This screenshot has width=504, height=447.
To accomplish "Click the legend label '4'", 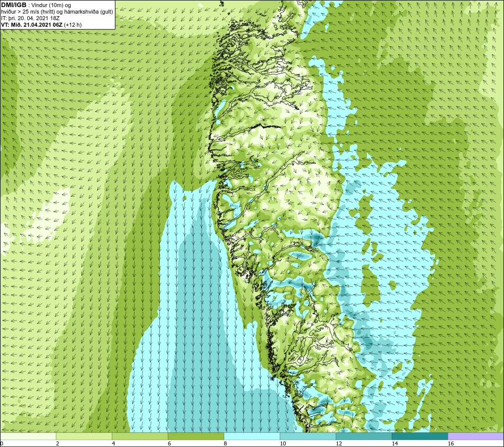I will pos(113,443).
